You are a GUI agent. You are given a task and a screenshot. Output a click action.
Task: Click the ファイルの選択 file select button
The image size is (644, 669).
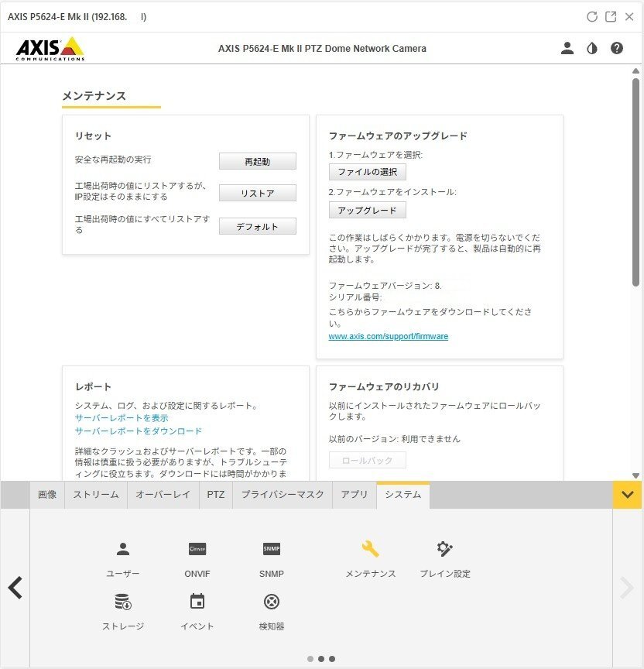[367, 172]
